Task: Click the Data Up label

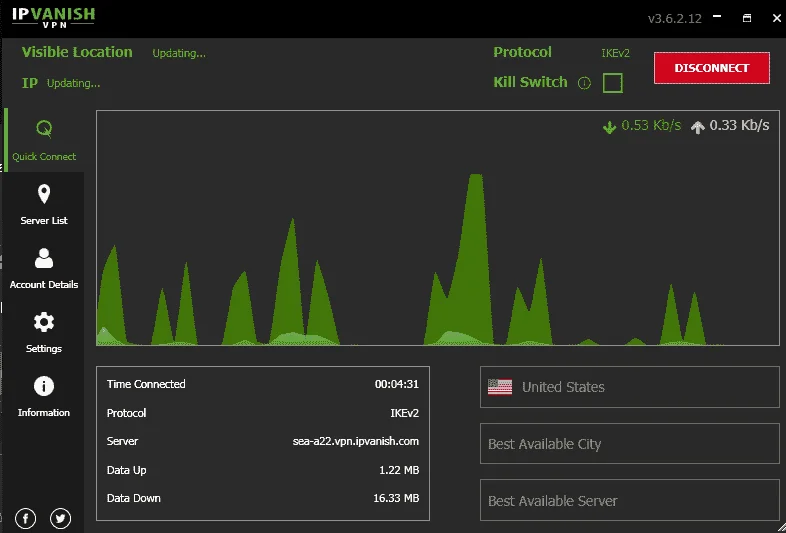Action: click(126, 470)
